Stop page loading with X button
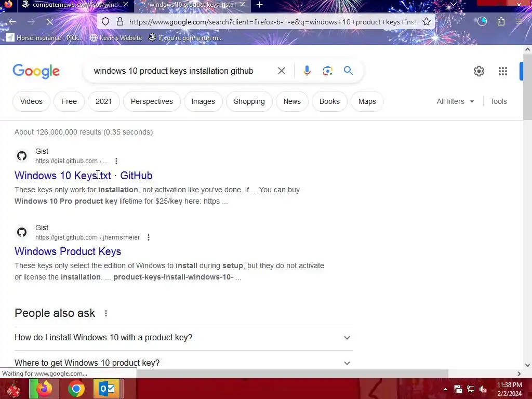Viewport: 532px width, 399px height. 49,22
